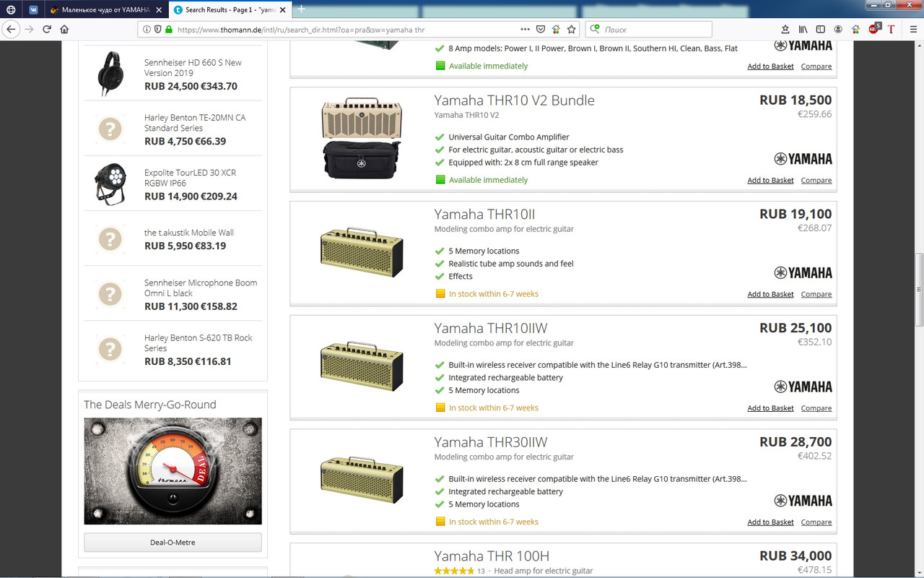924x578 pixels.
Task: Open the Expolite LED light thumbnail
Action: pyautogui.click(x=110, y=184)
